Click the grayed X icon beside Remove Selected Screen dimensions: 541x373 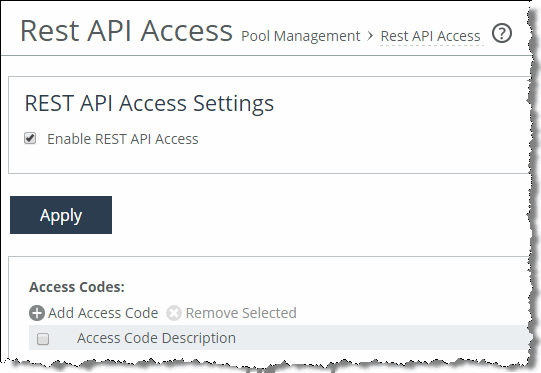pos(174,313)
